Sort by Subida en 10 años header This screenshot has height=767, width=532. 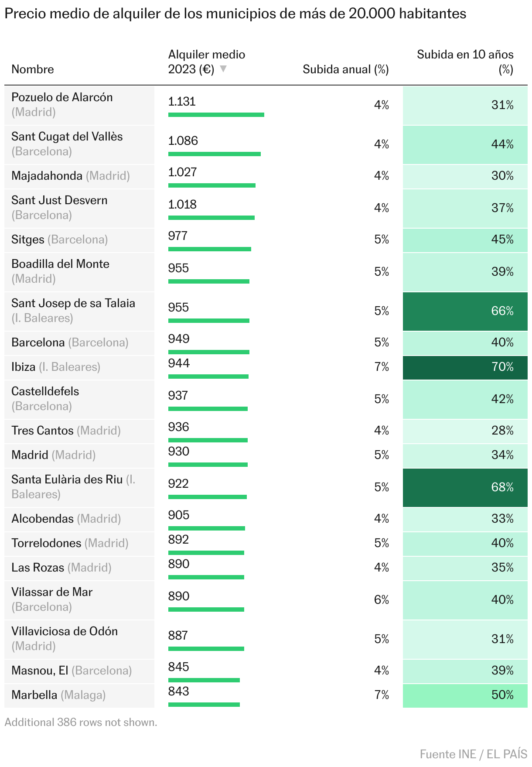point(465,62)
